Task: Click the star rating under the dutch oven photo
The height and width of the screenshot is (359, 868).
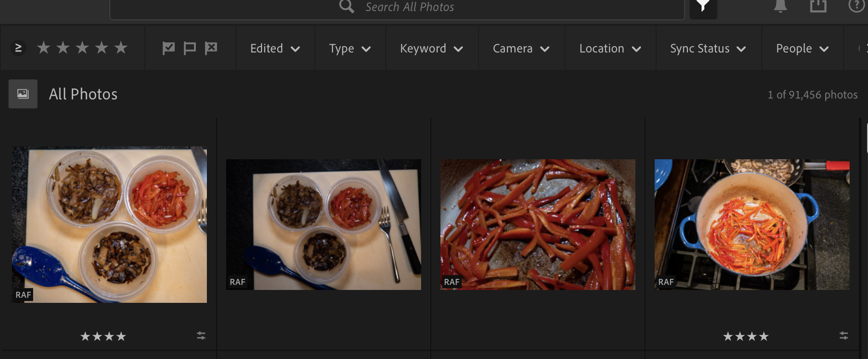Action: [x=746, y=336]
